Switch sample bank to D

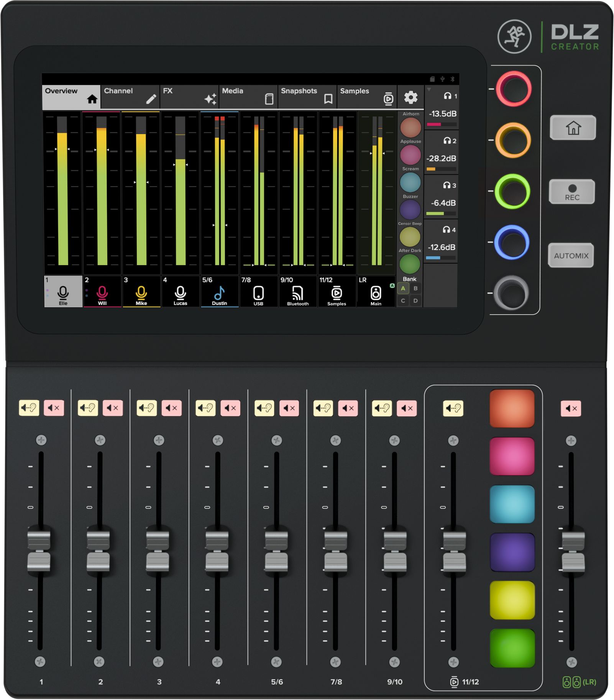(x=415, y=301)
